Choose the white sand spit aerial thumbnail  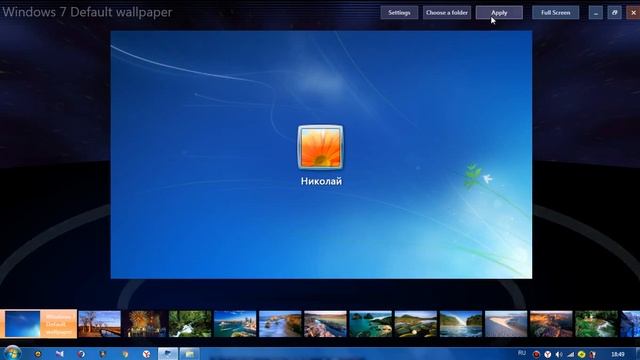[x=506, y=324]
